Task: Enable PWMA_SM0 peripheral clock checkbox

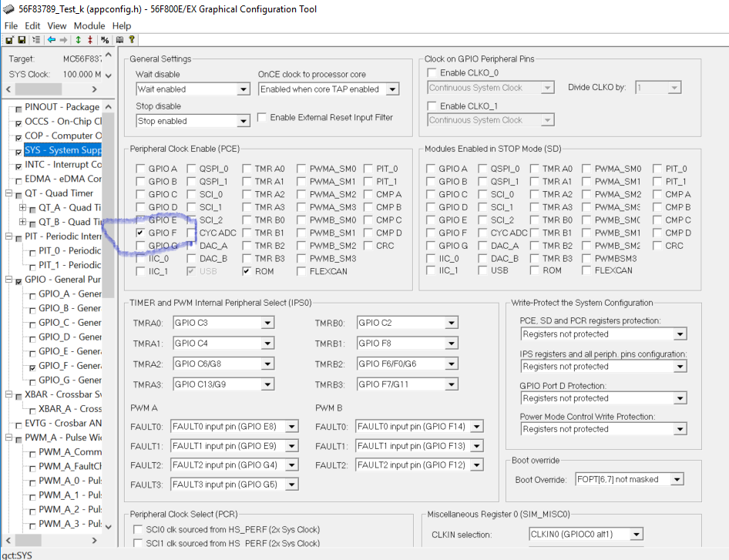Action: pos(302,168)
